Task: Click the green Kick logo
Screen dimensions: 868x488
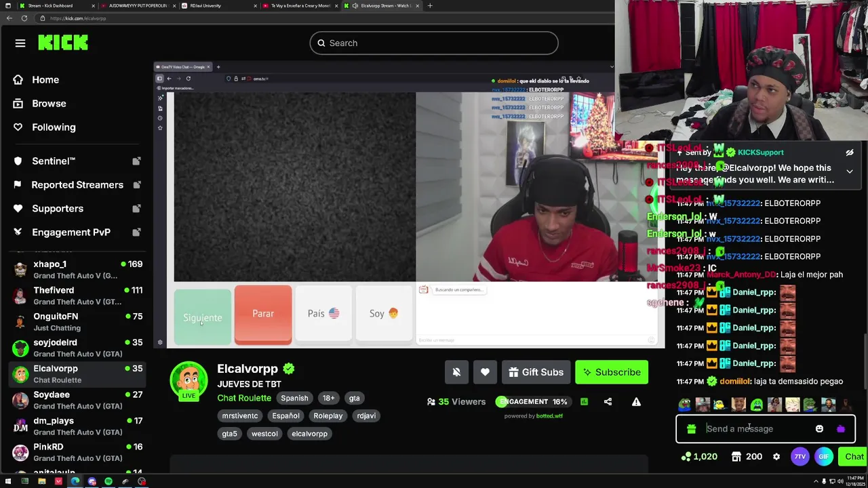Action: (x=63, y=43)
